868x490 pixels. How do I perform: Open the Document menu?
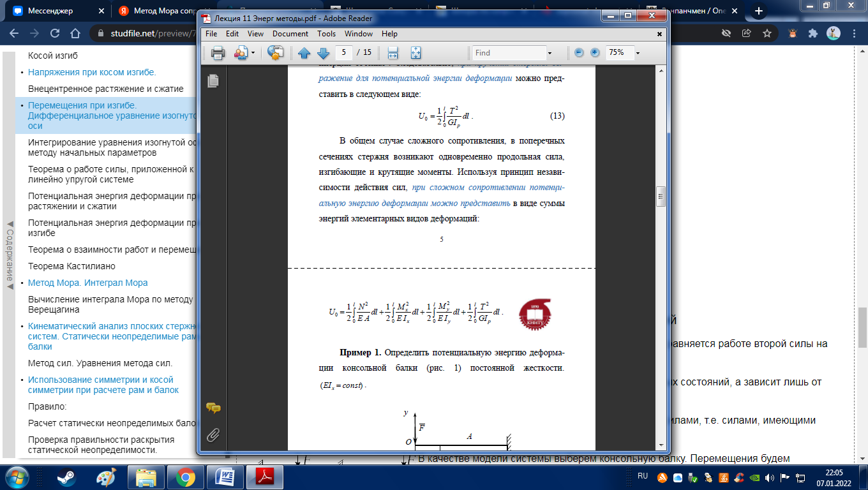(x=291, y=34)
